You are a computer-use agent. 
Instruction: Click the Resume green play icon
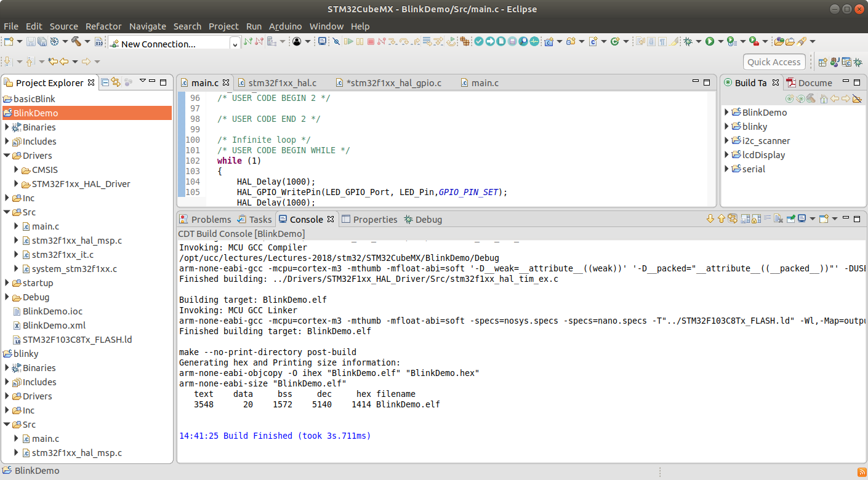pyautogui.click(x=348, y=41)
